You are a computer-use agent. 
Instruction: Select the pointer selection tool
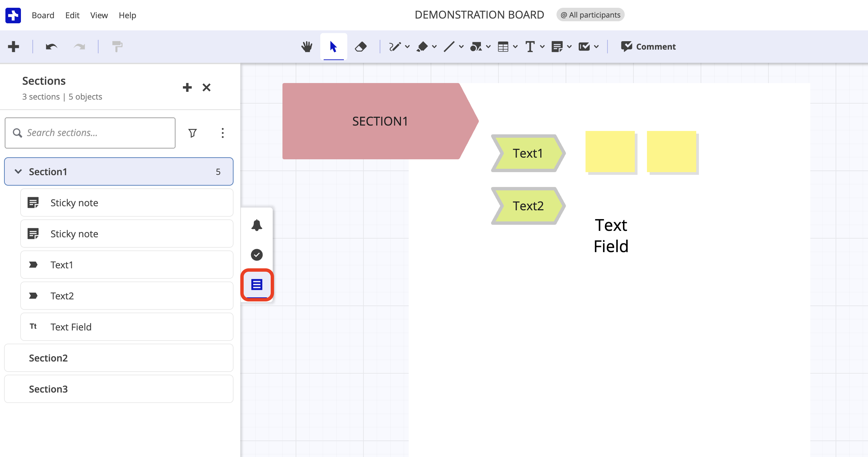click(333, 47)
